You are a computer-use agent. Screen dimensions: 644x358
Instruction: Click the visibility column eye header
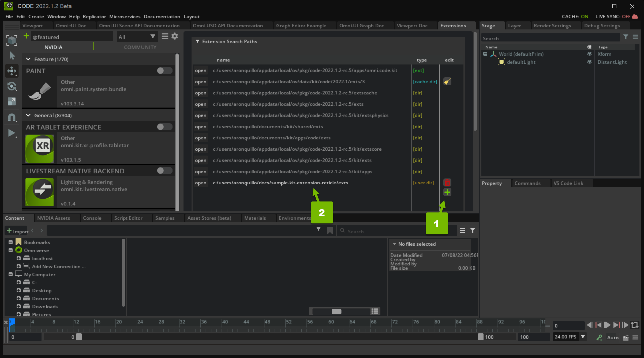589,47
